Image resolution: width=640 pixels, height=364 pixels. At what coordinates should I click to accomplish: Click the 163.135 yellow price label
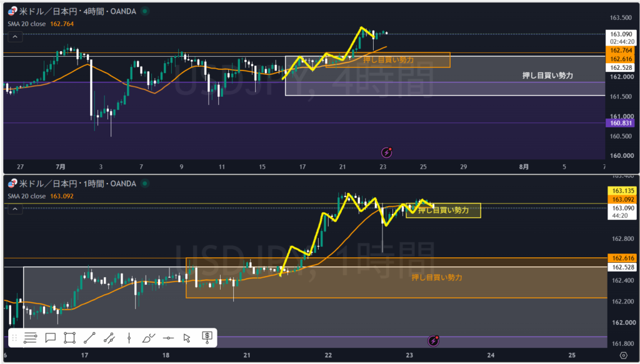[622, 190]
